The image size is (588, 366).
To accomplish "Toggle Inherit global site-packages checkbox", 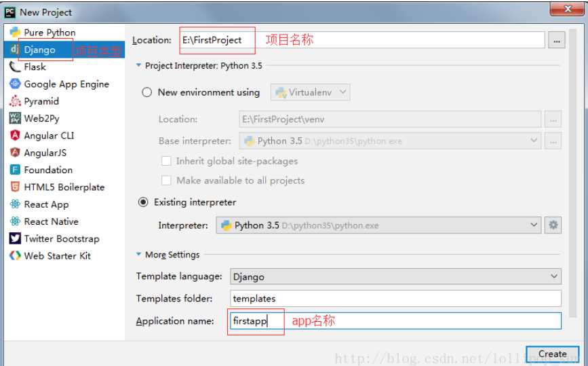I will pyautogui.click(x=166, y=161).
